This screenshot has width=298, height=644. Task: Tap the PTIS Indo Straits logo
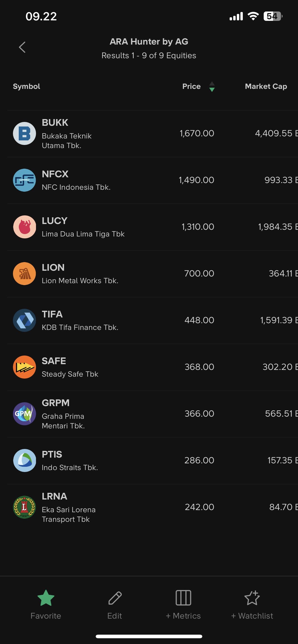click(24, 460)
